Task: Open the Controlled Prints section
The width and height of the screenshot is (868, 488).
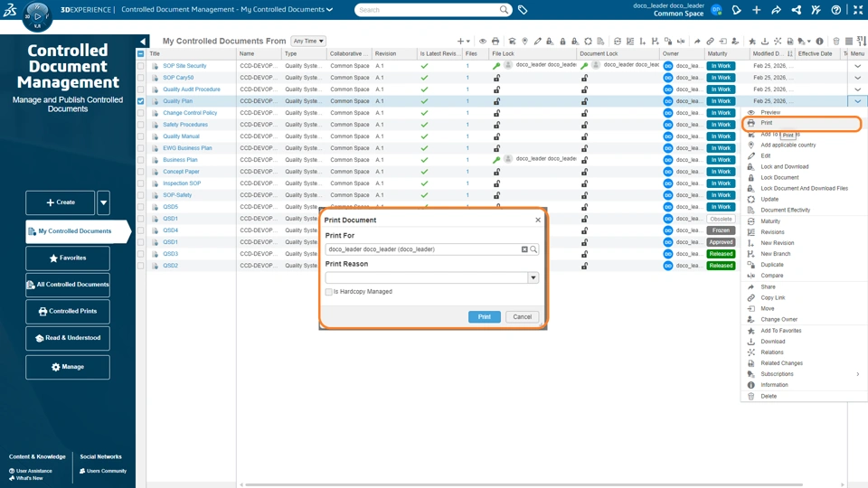Action: (x=68, y=311)
